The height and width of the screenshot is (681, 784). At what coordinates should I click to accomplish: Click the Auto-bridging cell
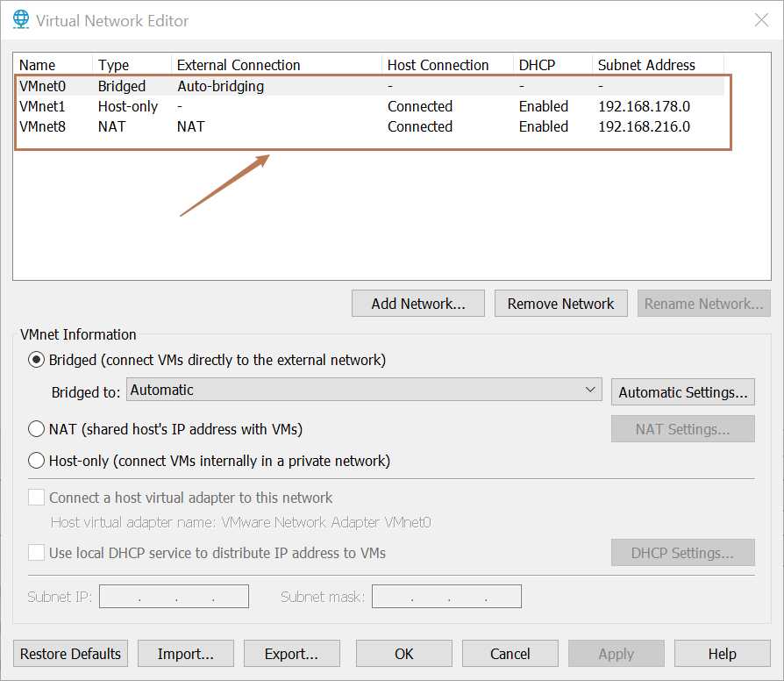220,86
